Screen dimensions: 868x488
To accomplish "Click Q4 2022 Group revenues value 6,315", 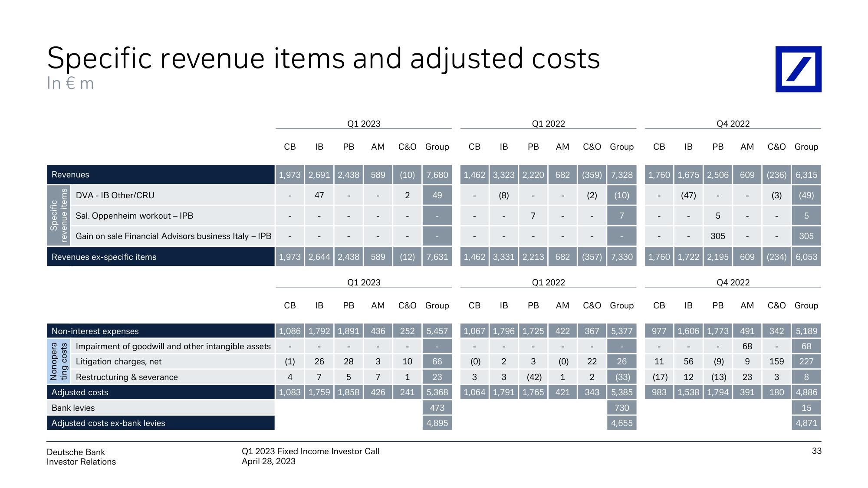I will coord(806,175).
